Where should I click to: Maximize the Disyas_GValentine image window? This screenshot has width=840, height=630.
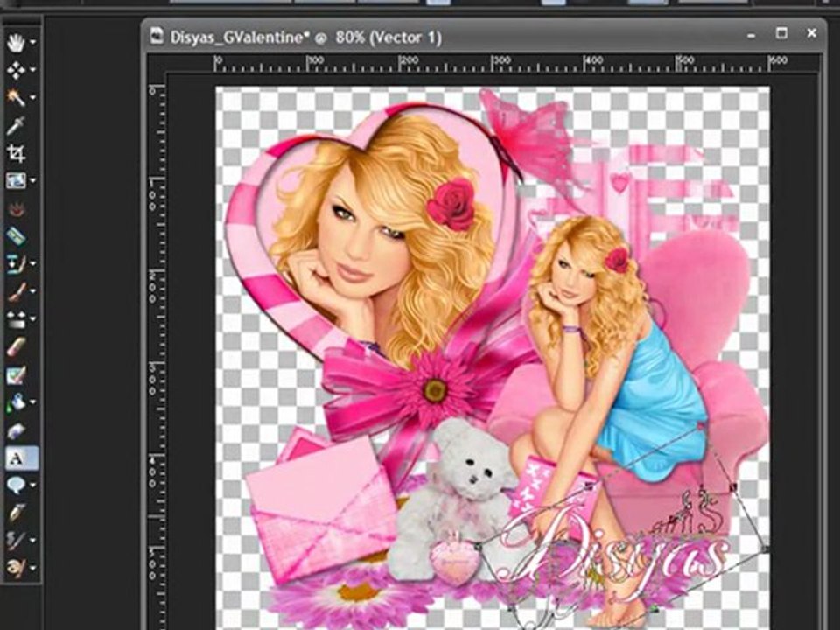(781, 34)
